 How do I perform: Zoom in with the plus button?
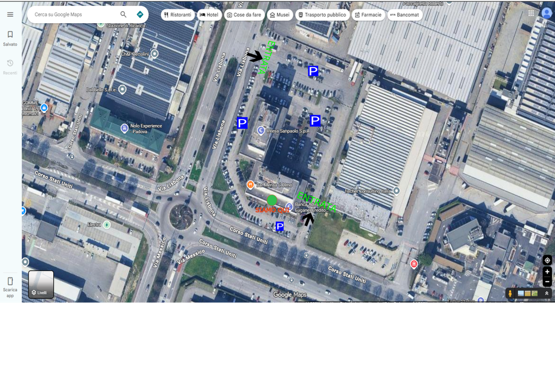547,272
